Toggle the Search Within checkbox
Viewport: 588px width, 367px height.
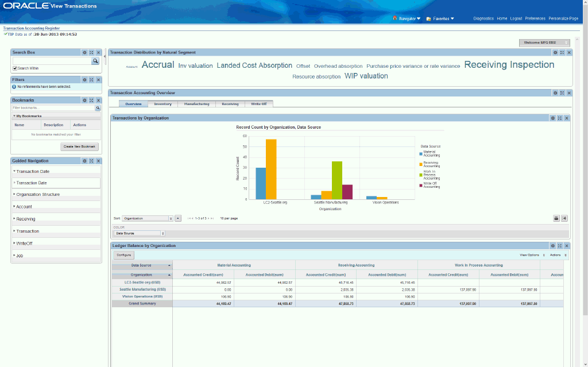click(15, 68)
